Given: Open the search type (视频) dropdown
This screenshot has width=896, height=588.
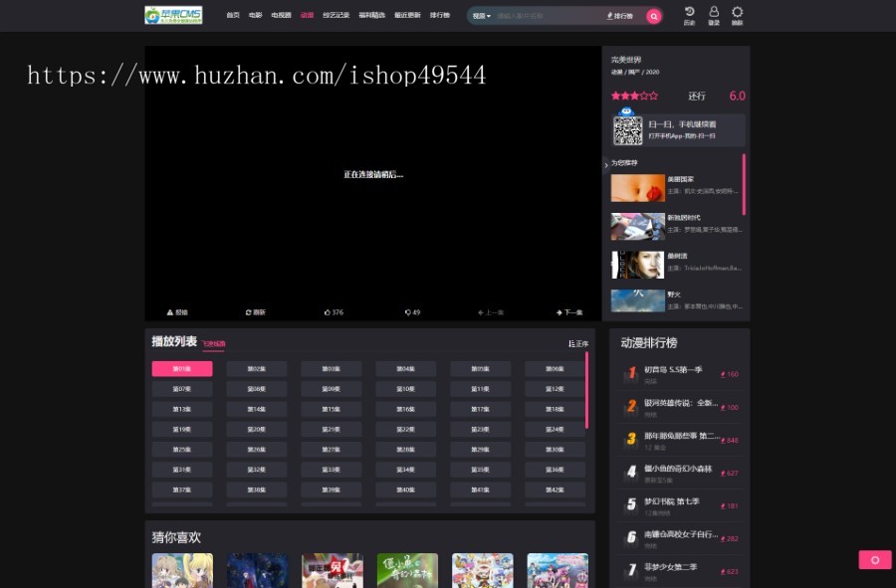Looking at the screenshot, I should coord(482,16).
